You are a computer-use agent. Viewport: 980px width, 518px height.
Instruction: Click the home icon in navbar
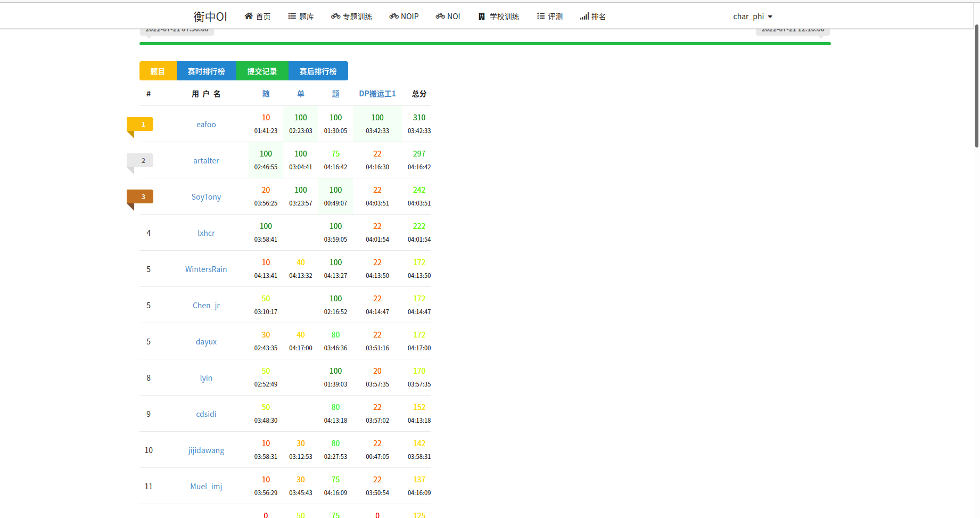click(x=249, y=16)
